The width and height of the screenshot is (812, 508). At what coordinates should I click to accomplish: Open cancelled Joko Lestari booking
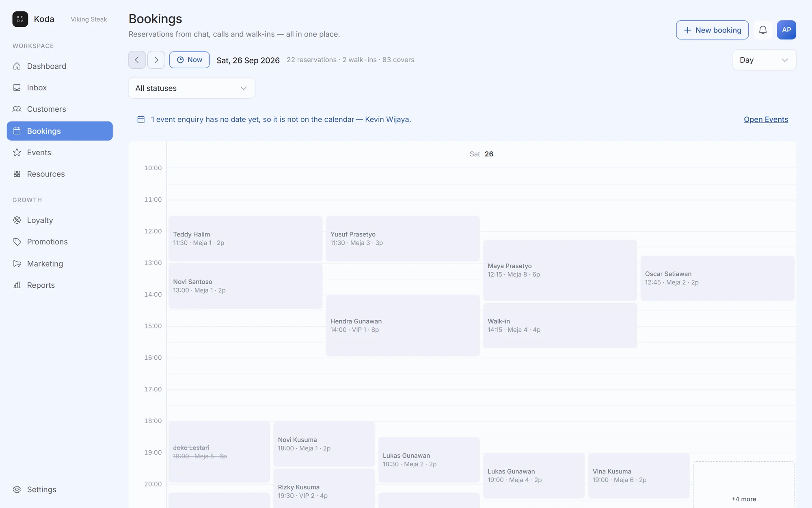point(219,452)
